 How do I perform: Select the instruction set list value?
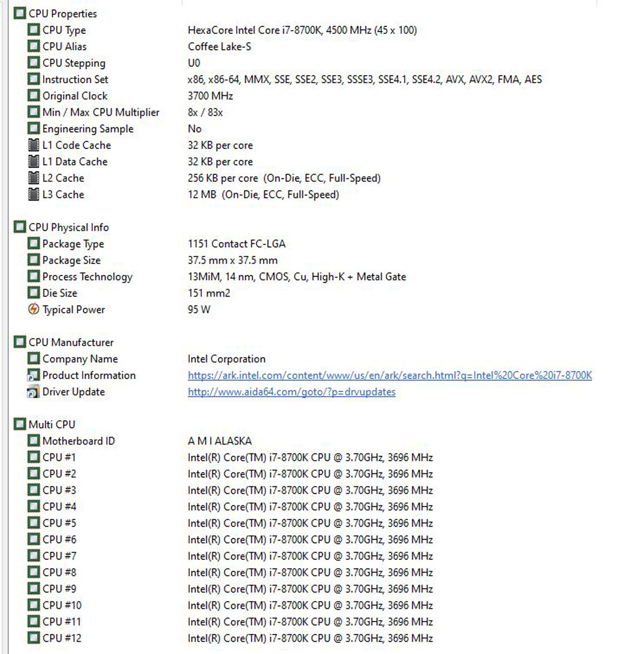[365, 80]
